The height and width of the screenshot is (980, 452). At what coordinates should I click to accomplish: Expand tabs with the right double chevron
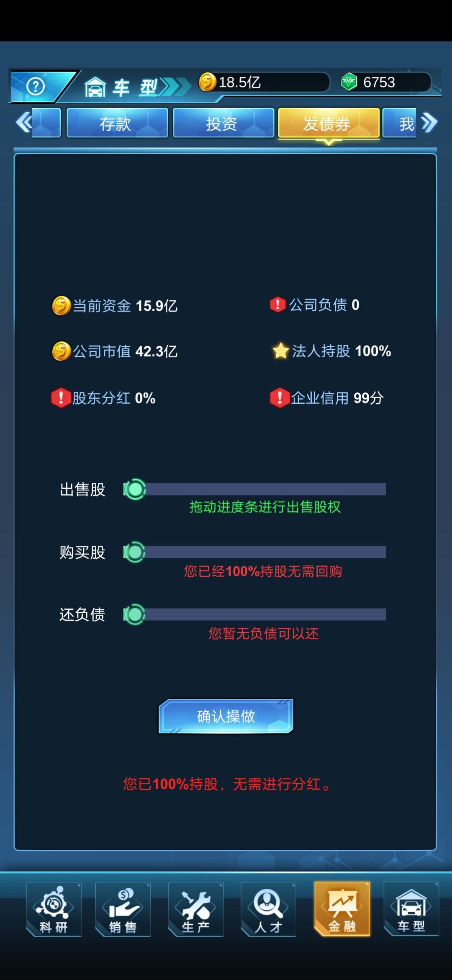point(429,123)
